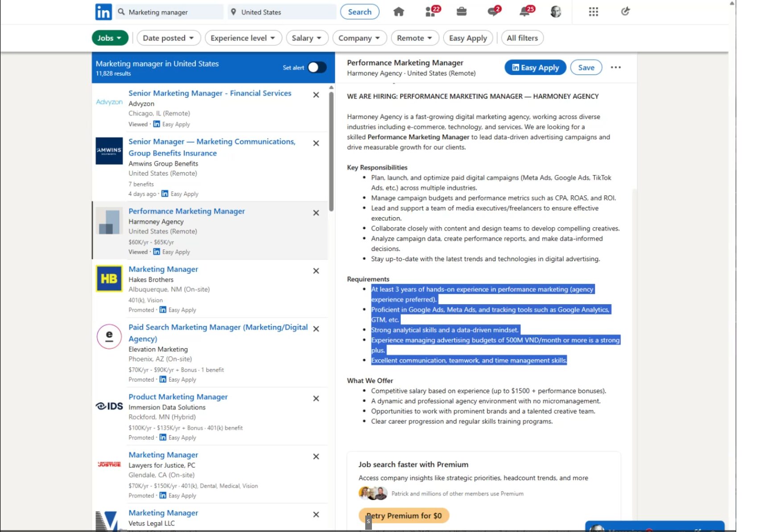The width and height of the screenshot is (759, 532).
Task: Click the Search button
Action: pos(359,12)
